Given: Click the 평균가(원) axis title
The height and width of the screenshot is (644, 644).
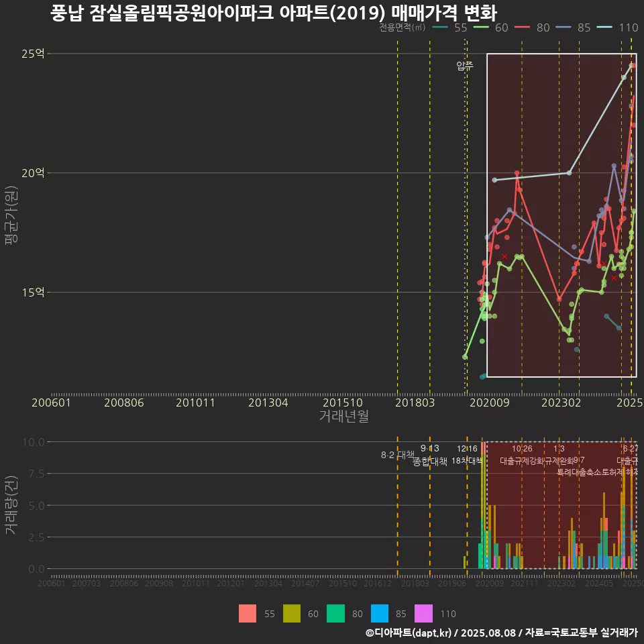Looking at the screenshot, I should (x=11, y=215).
